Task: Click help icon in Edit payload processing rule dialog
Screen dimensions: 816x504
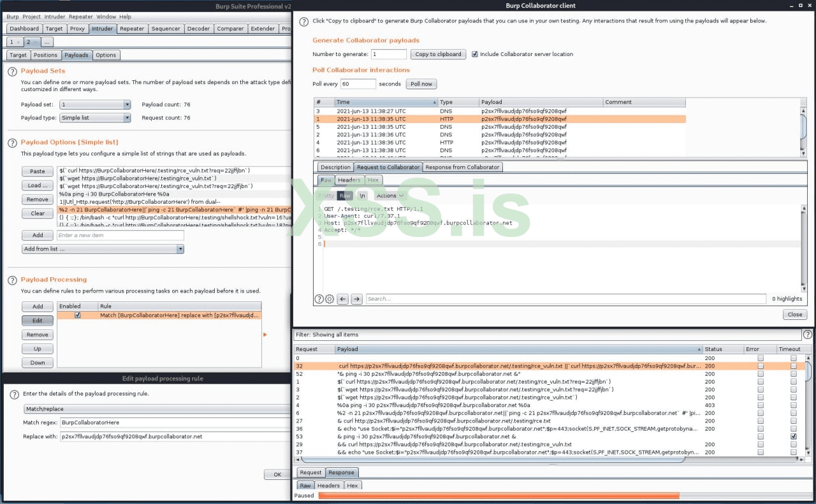Action: 15,394
